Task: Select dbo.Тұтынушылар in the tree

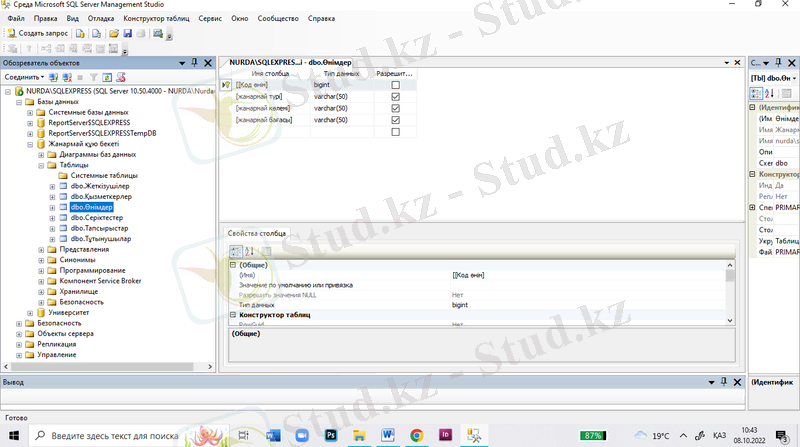Action: click(101, 239)
